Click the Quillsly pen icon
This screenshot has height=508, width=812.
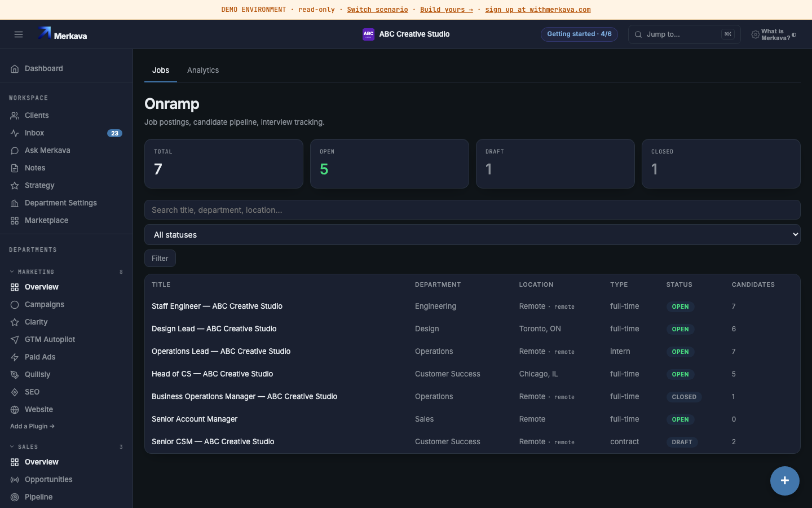pyautogui.click(x=15, y=375)
